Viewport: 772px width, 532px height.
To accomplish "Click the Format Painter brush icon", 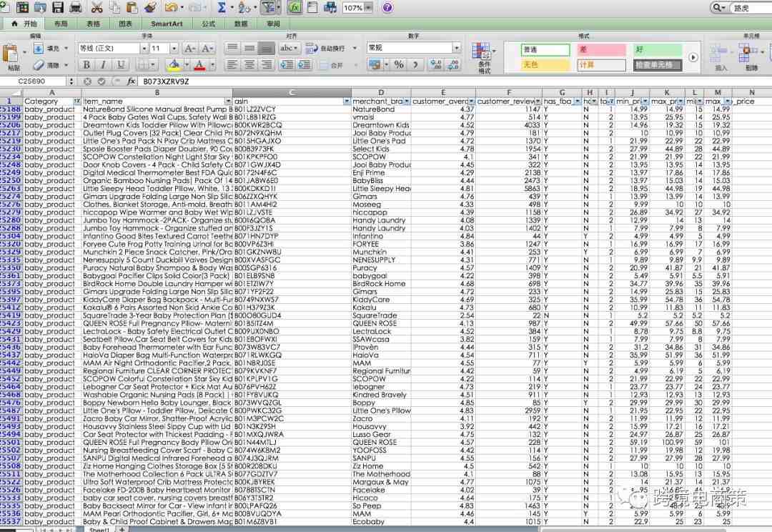I will pos(151,7).
